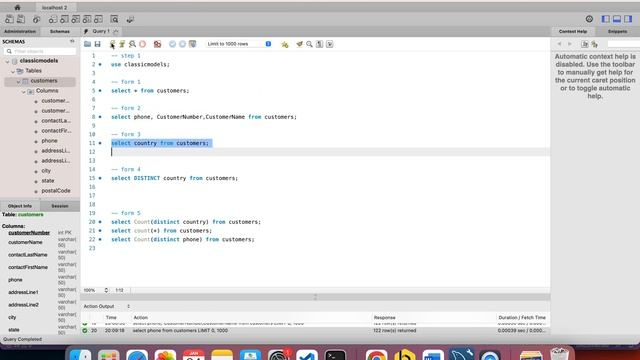This screenshot has height=360, width=640.
Task: Toggle bottom output panel visibility
Action: pos(617,19)
